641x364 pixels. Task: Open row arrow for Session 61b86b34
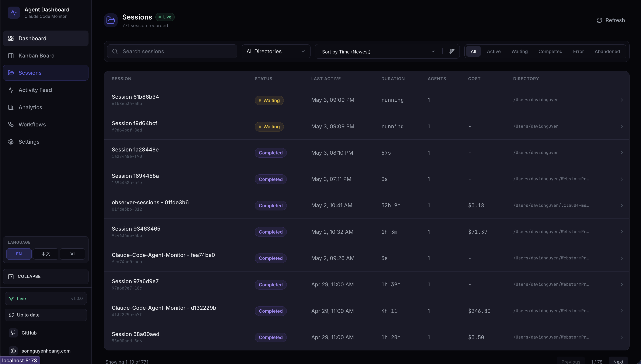pos(622,100)
